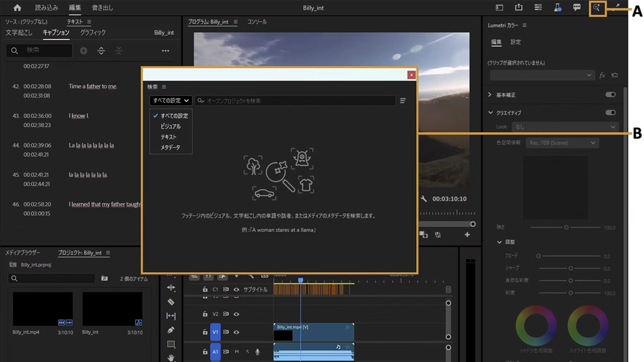Open the comments panel icon top right
The width and height of the screenshot is (644, 362).
click(x=577, y=8)
